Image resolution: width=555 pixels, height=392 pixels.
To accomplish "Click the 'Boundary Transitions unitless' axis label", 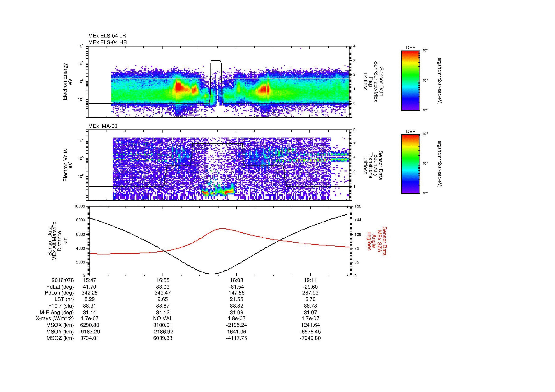I will 373,165.
